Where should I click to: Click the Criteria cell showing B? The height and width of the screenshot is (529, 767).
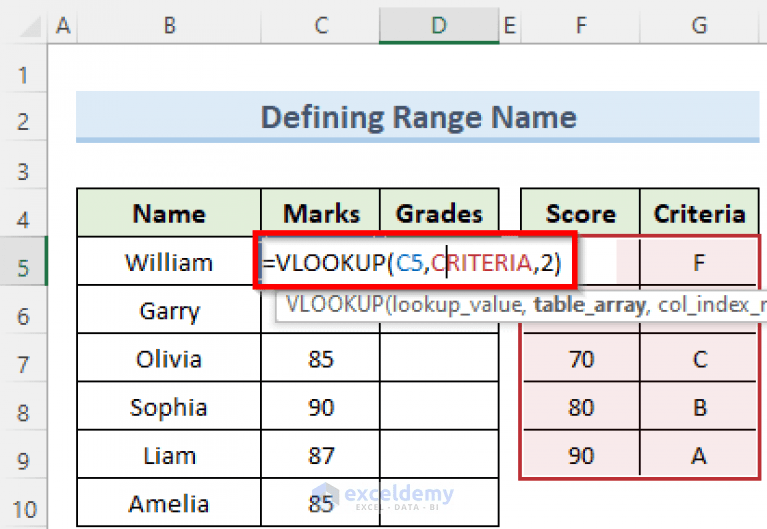[x=699, y=407]
